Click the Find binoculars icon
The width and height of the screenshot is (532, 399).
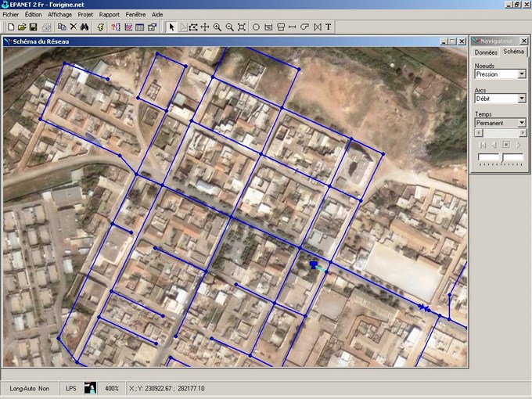84,27
